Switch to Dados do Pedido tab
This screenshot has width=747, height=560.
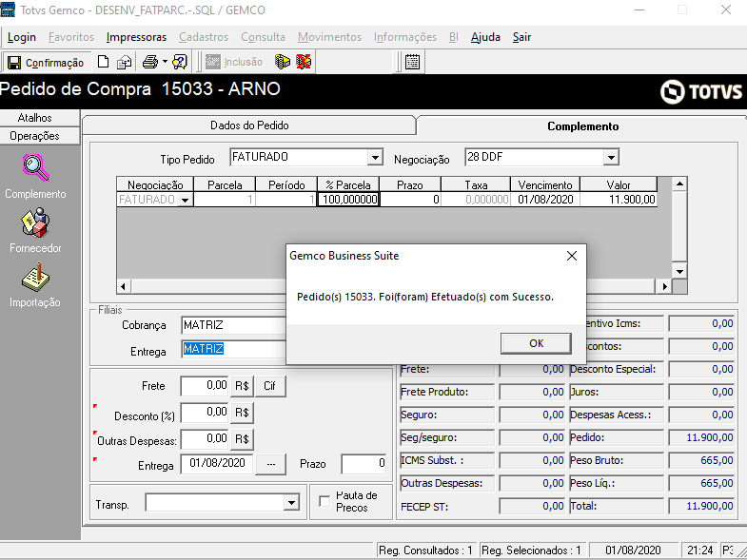point(249,126)
